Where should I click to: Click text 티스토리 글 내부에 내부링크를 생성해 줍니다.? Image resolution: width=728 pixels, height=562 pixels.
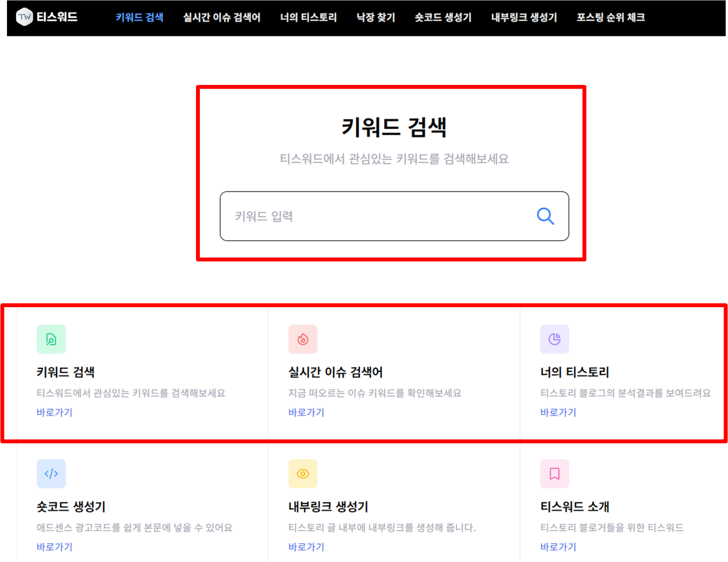[382, 527]
